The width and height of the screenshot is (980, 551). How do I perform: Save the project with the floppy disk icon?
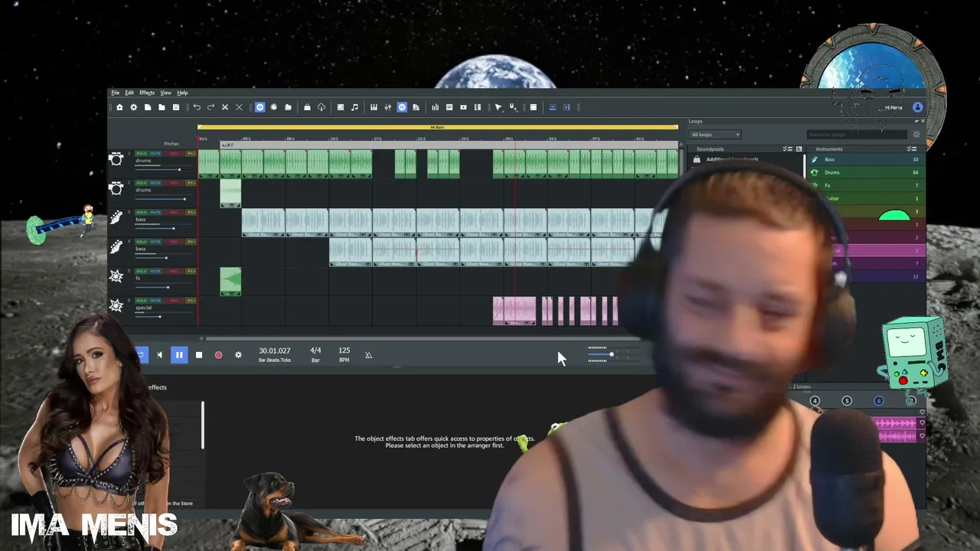pyautogui.click(x=176, y=107)
